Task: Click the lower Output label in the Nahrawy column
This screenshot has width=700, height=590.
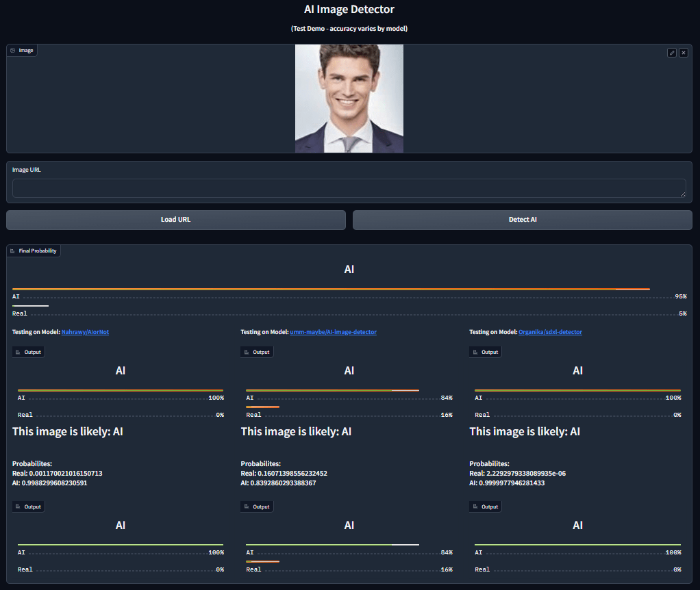Action: pyautogui.click(x=28, y=506)
